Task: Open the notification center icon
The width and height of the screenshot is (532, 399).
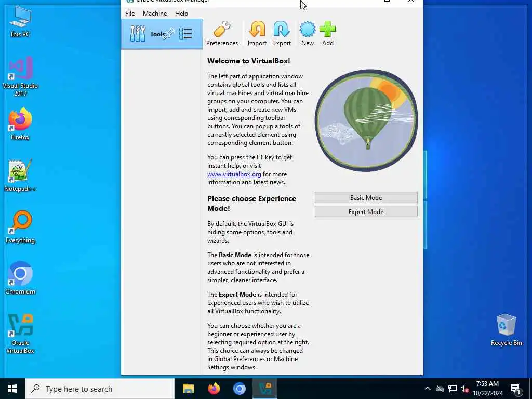Action: [x=515, y=389]
